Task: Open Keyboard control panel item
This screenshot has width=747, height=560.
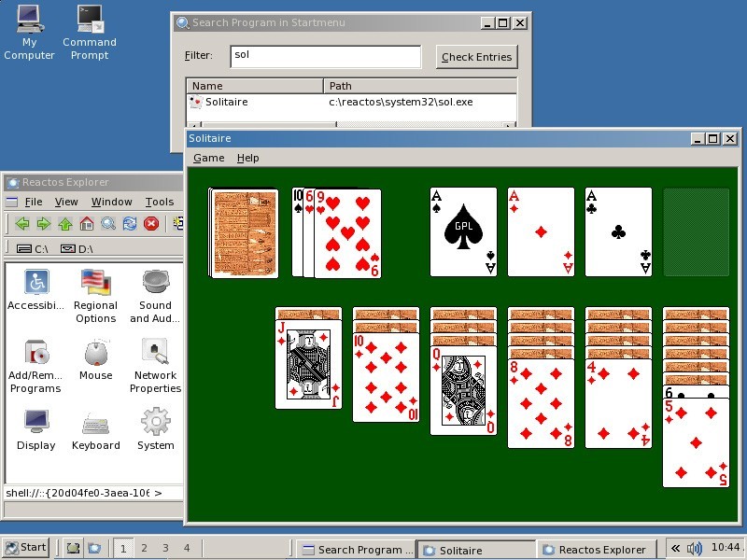Action: [96, 430]
